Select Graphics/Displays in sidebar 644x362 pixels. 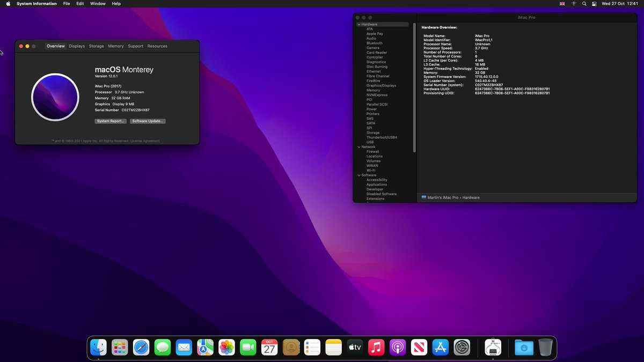(382, 85)
